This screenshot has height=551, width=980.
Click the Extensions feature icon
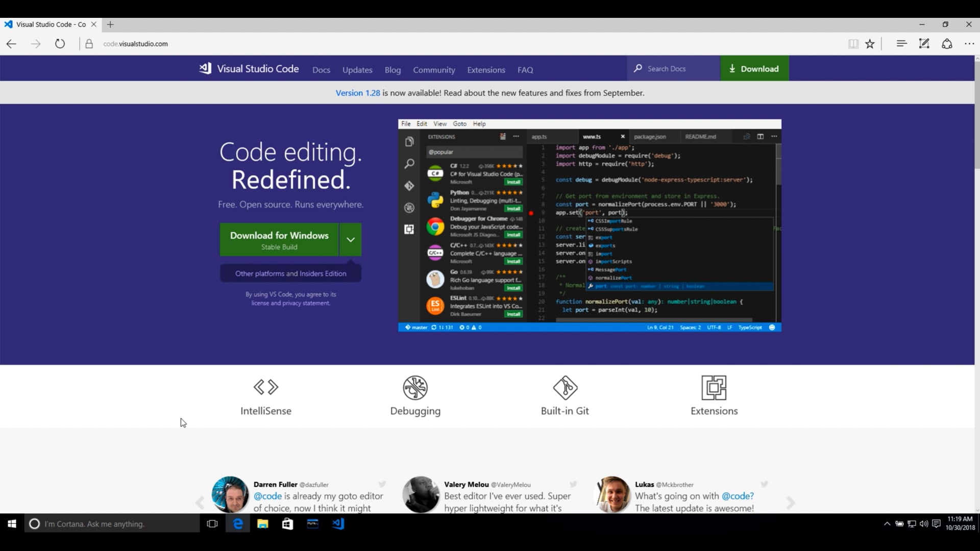click(x=714, y=388)
